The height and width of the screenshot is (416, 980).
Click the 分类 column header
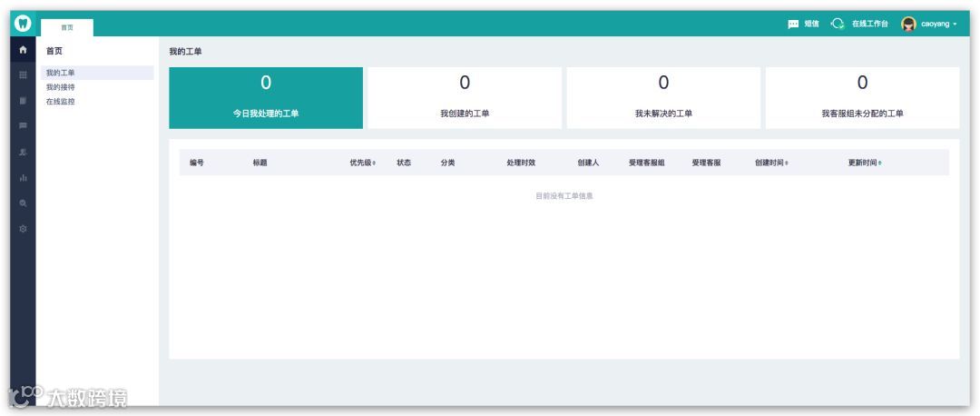pos(447,163)
